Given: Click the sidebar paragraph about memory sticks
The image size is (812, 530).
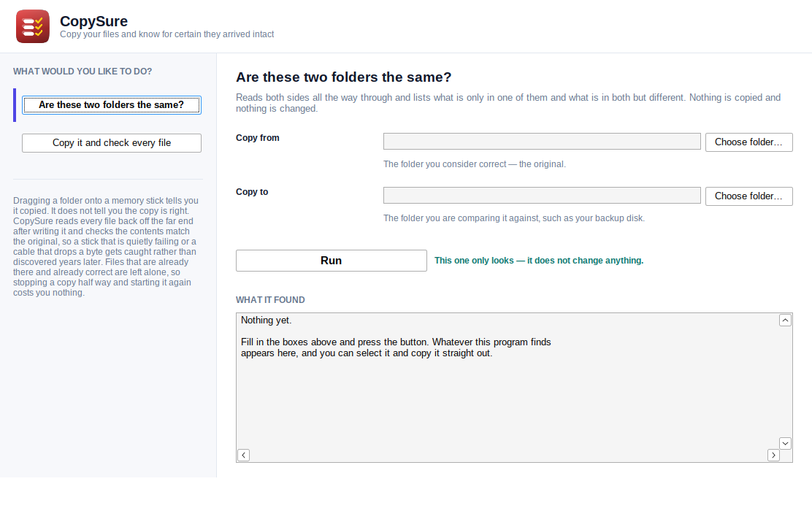Looking at the screenshot, I should point(106,246).
